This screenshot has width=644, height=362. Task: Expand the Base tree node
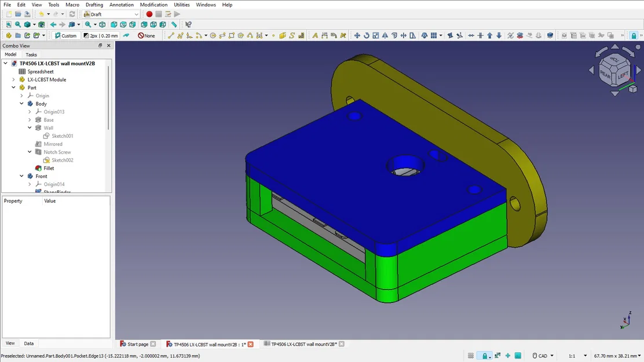[x=30, y=120]
